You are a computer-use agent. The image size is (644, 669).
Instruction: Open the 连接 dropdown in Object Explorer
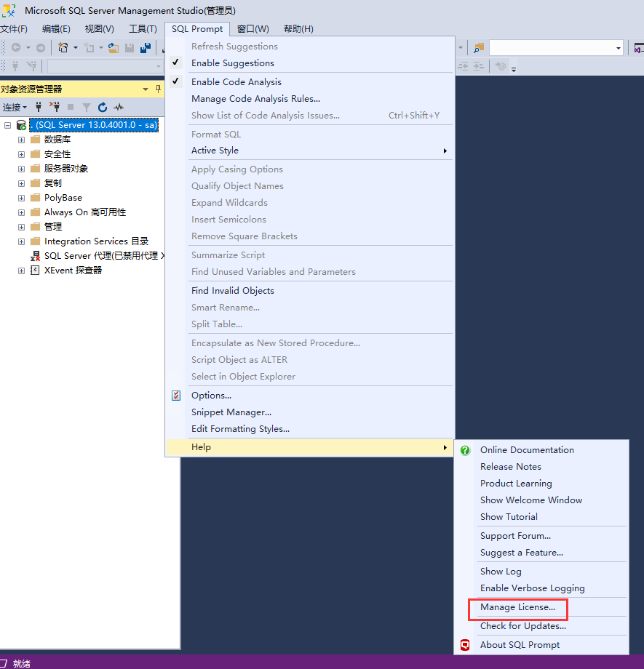coord(15,107)
